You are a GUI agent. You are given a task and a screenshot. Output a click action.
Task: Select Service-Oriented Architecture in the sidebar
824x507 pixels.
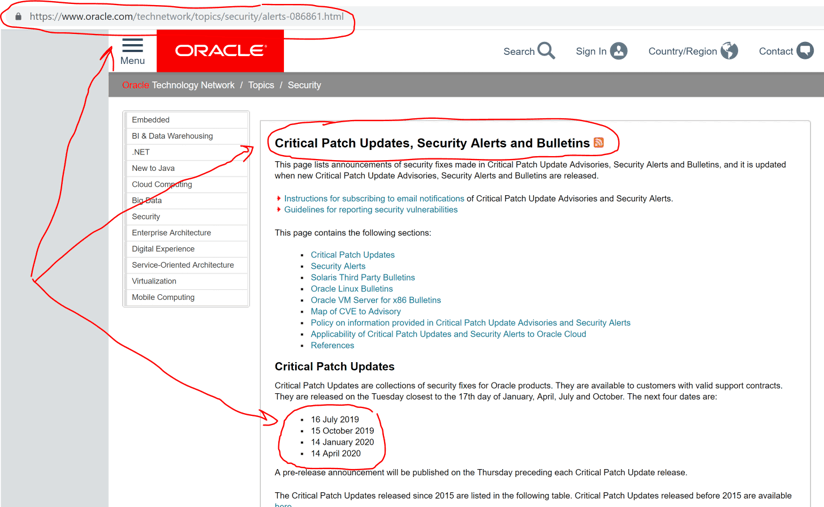click(187, 265)
